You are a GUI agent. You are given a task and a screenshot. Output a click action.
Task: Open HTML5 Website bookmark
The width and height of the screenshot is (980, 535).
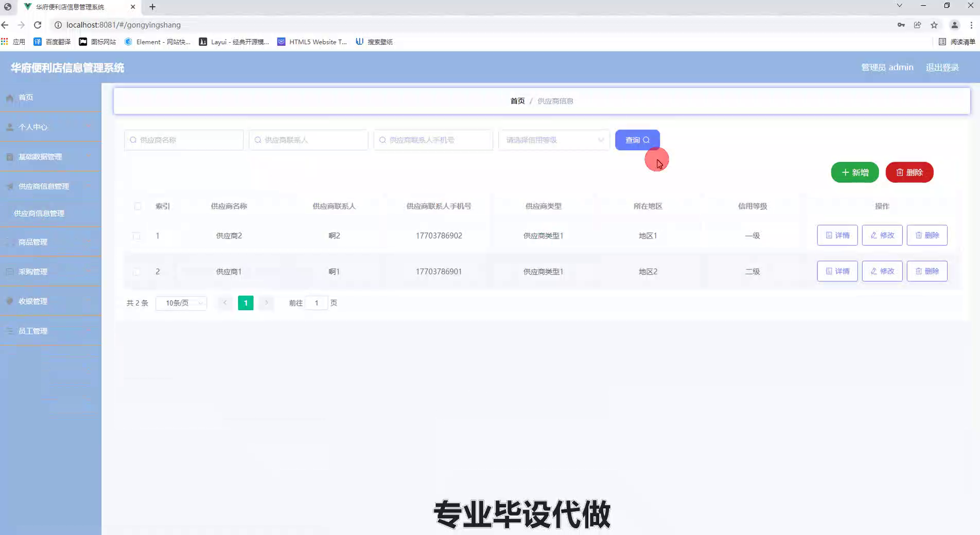pos(312,42)
